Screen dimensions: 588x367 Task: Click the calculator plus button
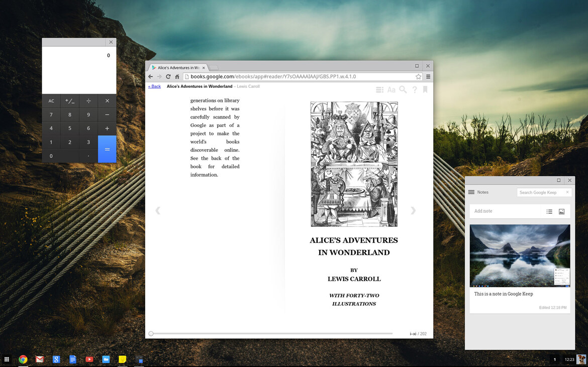tap(107, 129)
